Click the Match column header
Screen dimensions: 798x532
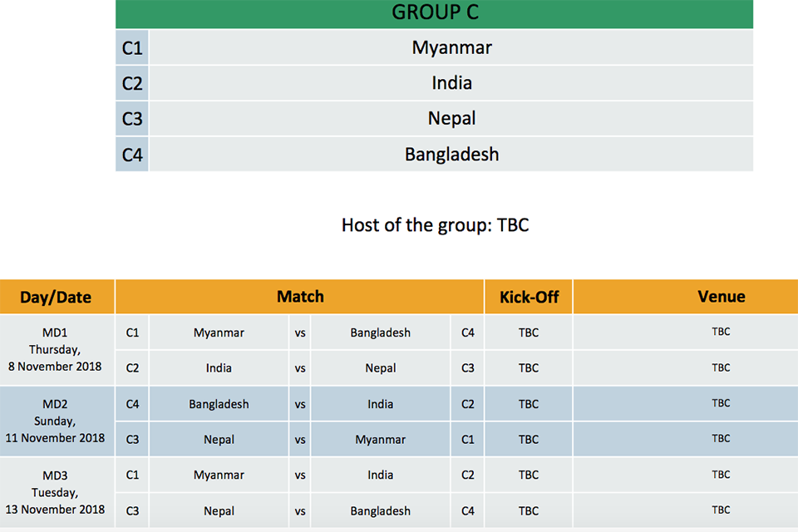(x=300, y=297)
